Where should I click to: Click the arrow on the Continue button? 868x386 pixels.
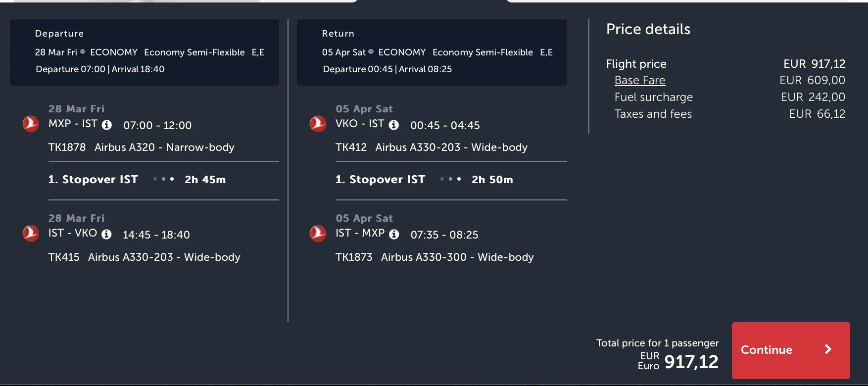click(828, 349)
